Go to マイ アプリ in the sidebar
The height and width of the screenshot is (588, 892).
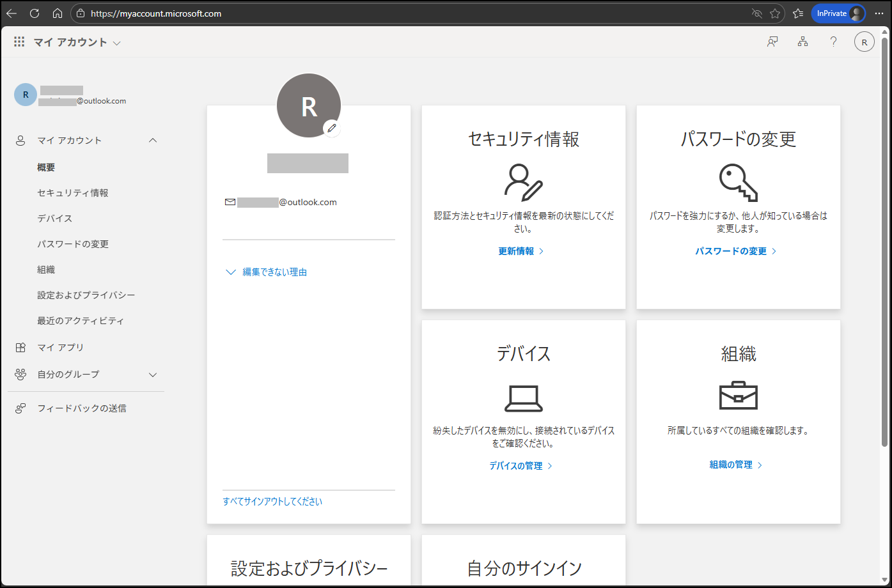61,348
